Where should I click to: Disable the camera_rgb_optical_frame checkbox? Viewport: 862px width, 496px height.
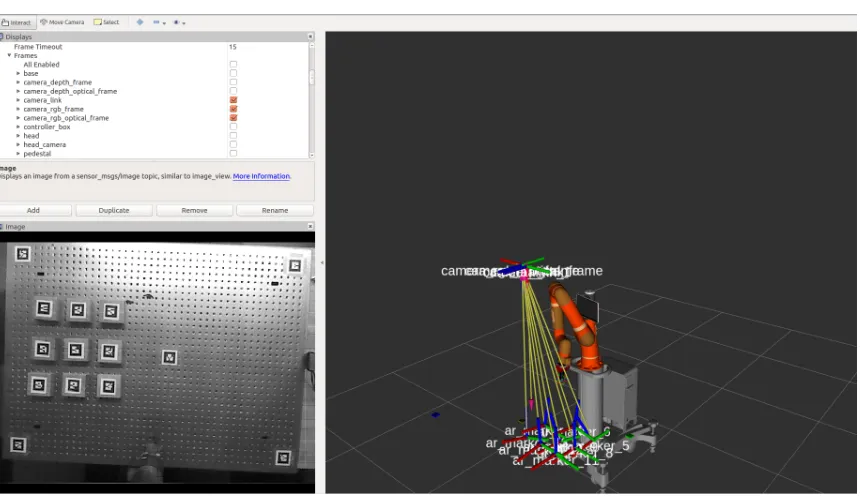click(x=234, y=118)
